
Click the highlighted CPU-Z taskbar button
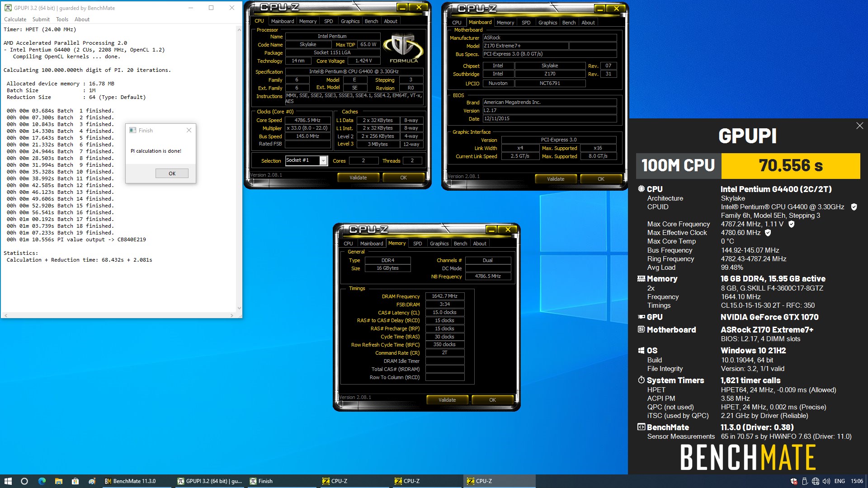click(x=499, y=481)
